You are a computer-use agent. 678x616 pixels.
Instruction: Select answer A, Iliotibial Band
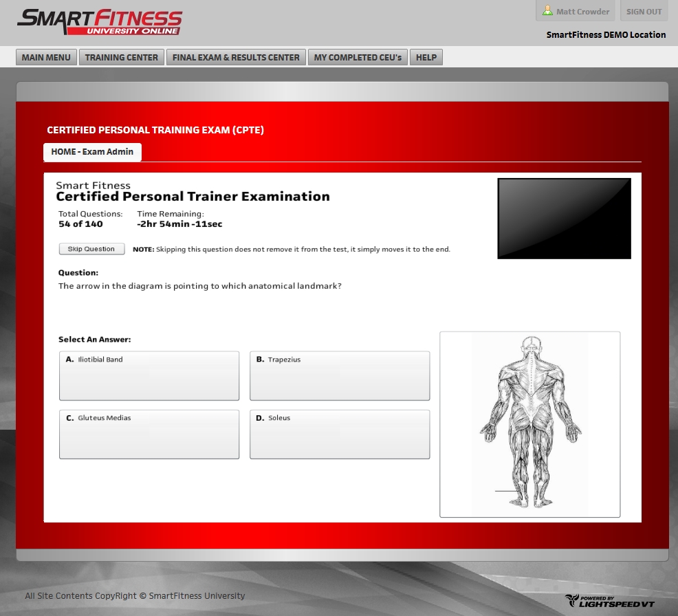149,375
